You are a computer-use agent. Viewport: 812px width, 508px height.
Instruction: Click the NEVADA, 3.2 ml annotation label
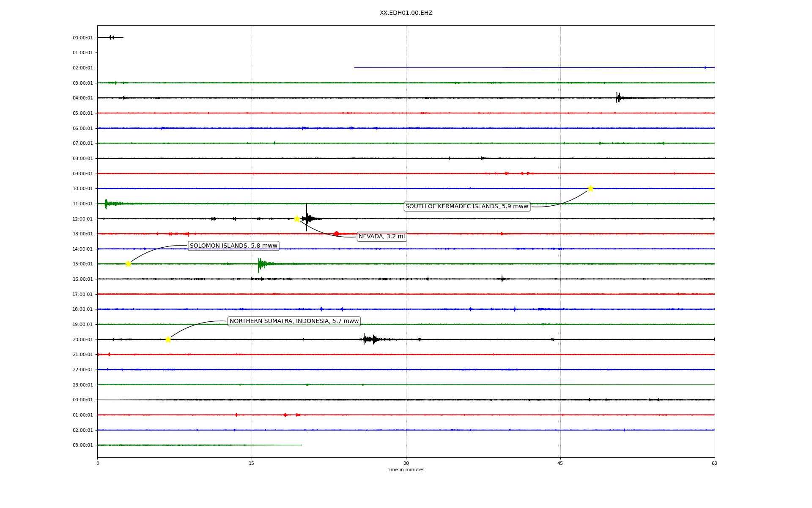click(x=381, y=237)
